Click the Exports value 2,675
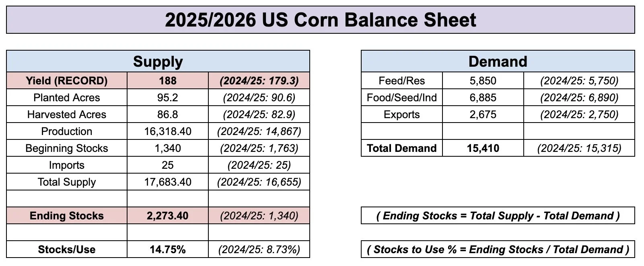Image resolution: width=644 pixels, height=266 pixels. (x=483, y=115)
